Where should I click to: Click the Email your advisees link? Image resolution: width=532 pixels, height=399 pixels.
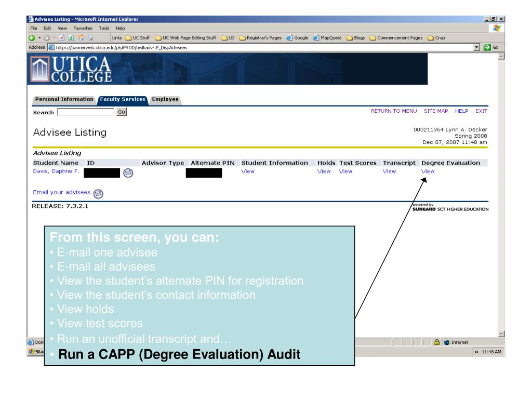(x=62, y=192)
